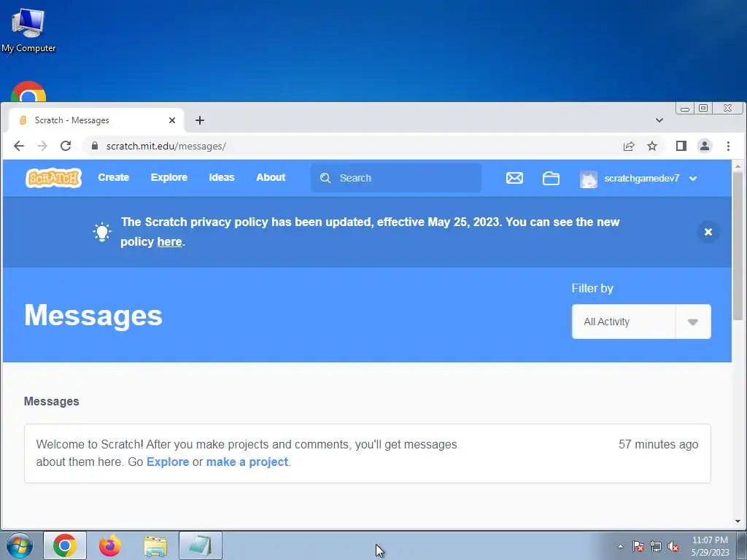Viewport: 747px width, 560px height.
Task: Reload the page with refresh icon
Action: pyautogui.click(x=66, y=146)
